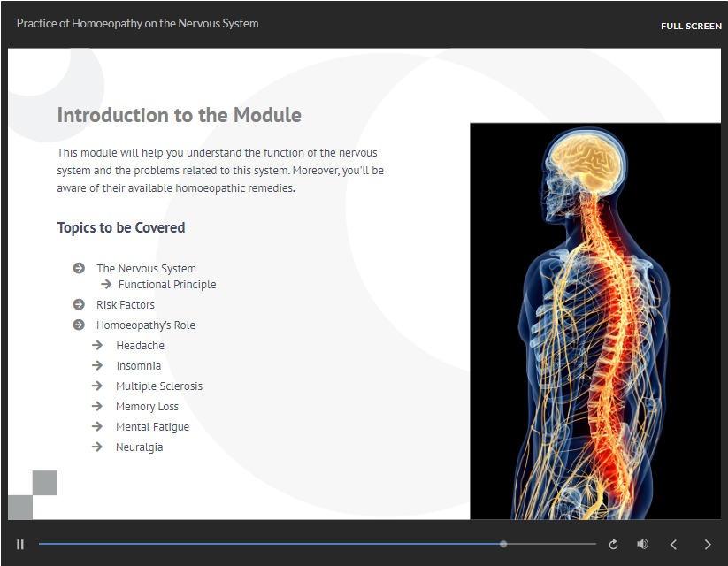
Task: Mute the audio volume icon
Action: [642, 544]
